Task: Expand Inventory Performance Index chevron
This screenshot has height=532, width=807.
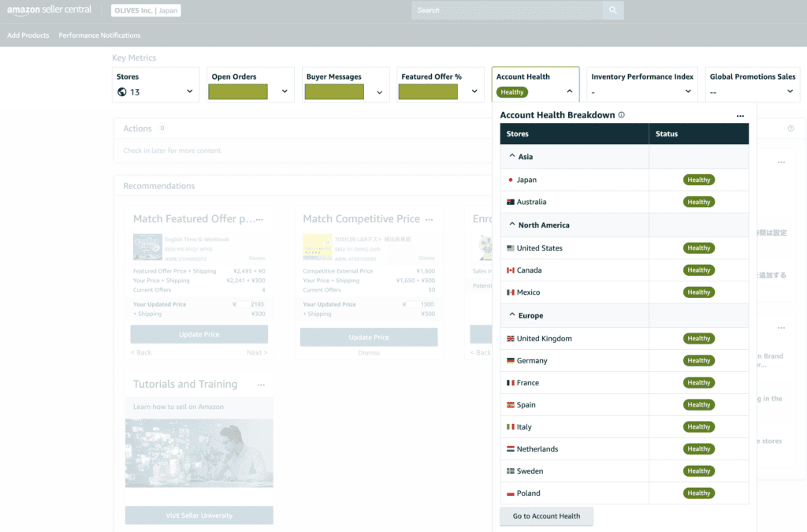Action: 688,91
